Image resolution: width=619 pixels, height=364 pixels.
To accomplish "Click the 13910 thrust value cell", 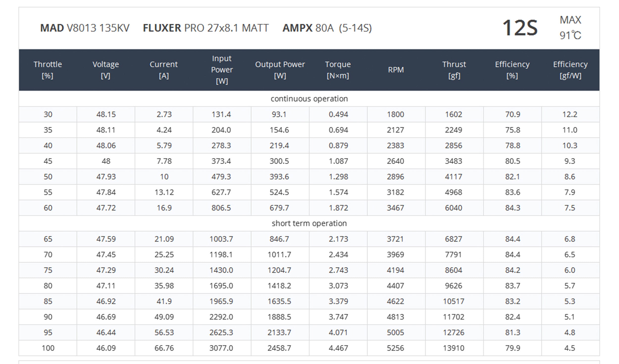I will point(454,348).
